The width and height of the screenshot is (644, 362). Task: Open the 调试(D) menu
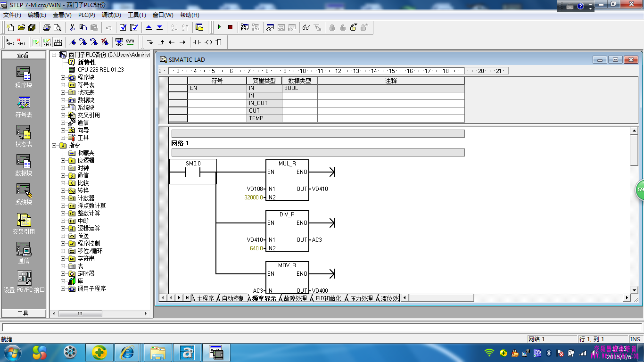111,15
